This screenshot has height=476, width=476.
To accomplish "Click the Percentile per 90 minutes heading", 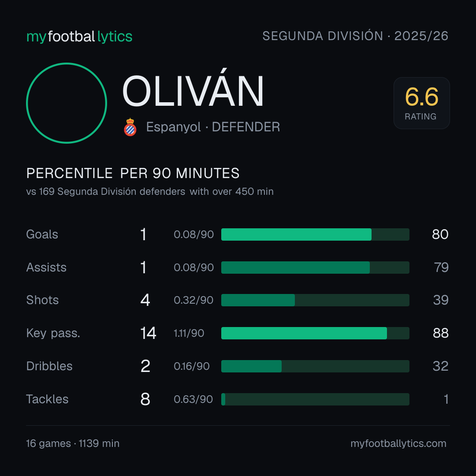I will point(133,173).
